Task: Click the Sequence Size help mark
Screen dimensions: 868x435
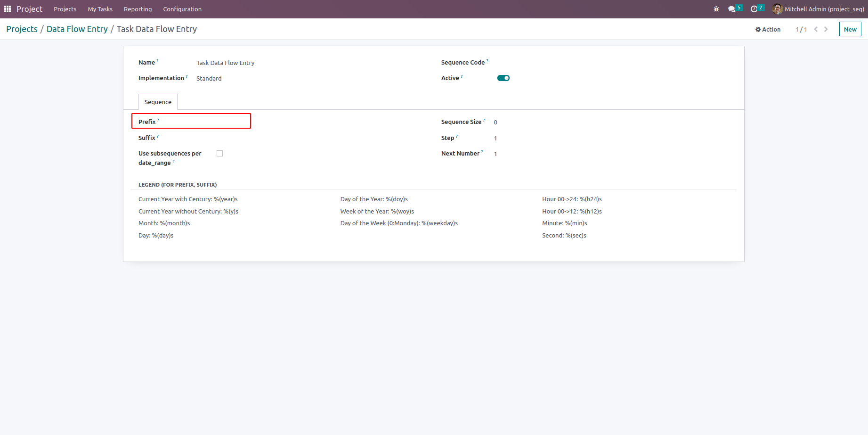Action: (x=484, y=120)
